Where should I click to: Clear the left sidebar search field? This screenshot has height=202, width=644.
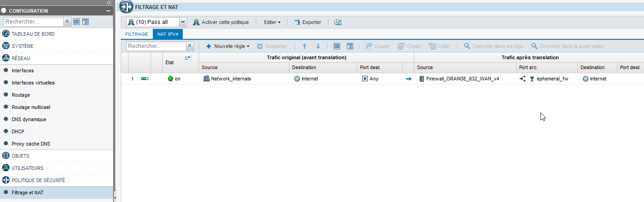click(x=67, y=21)
